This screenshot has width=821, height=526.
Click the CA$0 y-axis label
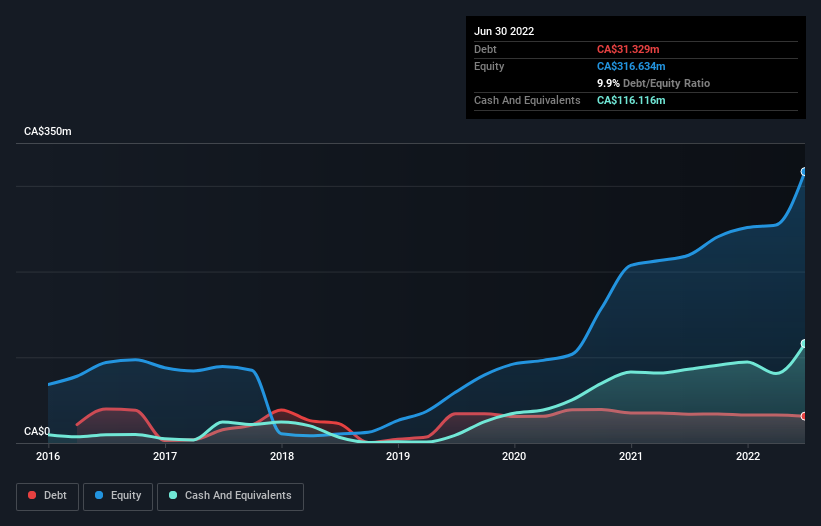click(37, 431)
